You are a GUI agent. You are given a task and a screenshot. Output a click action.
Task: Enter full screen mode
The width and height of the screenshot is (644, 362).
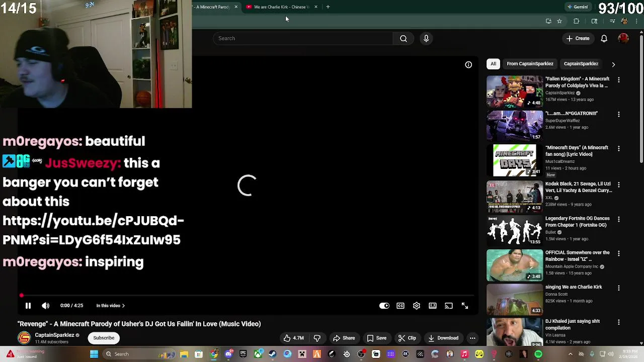point(465,306)
